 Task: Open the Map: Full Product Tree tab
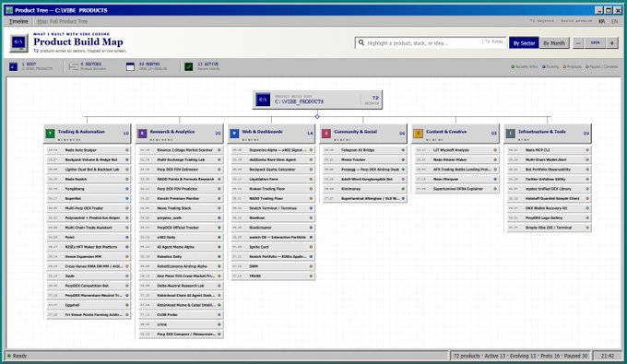pyautogui.click(x=63, y=21)
